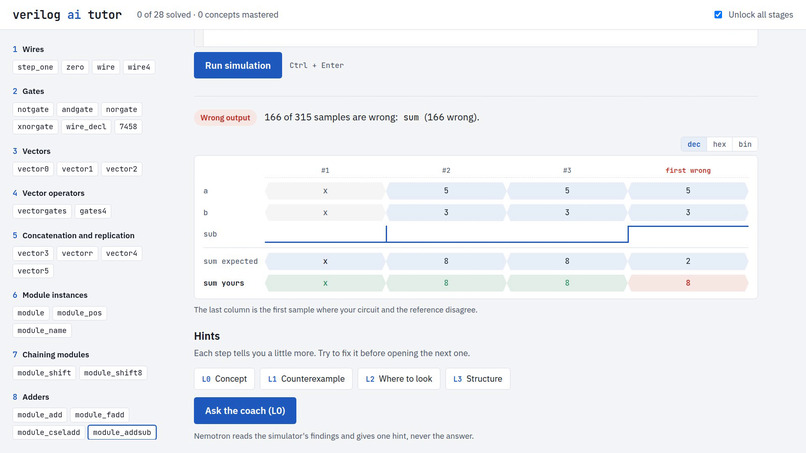The height and width of the screenshot is (453, 806).
Task: Click the '1 Wires' section heading
Action: click(28, 49)
